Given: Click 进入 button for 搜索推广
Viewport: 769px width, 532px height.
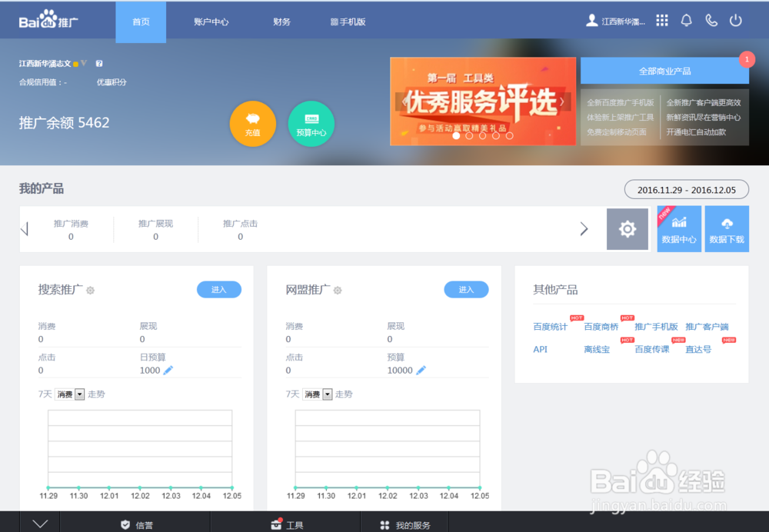Looking at the screenshot, I should click(x=218, y=289).
